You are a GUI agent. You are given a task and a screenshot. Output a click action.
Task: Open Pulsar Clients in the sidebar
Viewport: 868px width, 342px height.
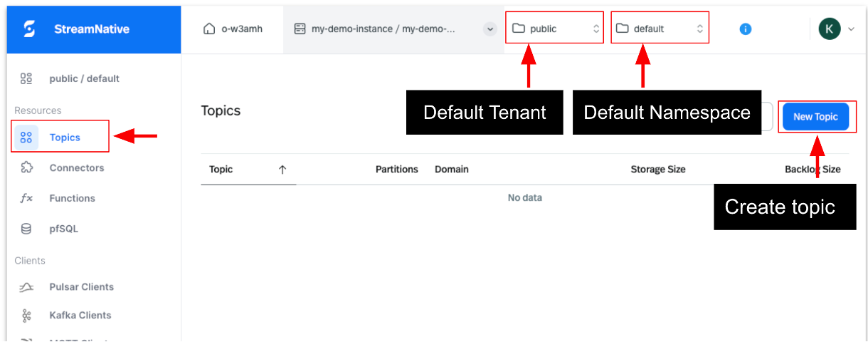click(82, 287)
